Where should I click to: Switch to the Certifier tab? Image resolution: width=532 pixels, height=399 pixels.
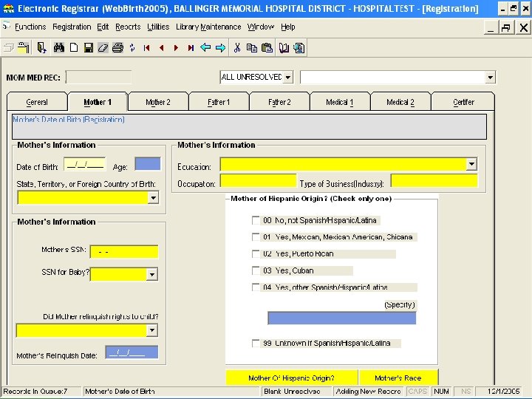click(463, 102)
